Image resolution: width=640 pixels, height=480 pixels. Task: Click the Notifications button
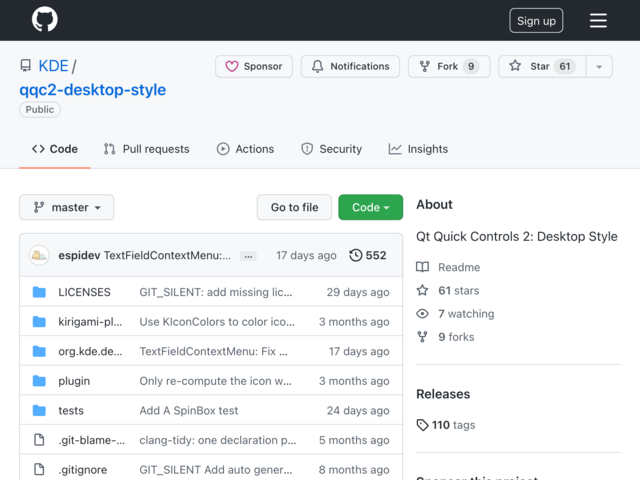[x=350, y=67]
